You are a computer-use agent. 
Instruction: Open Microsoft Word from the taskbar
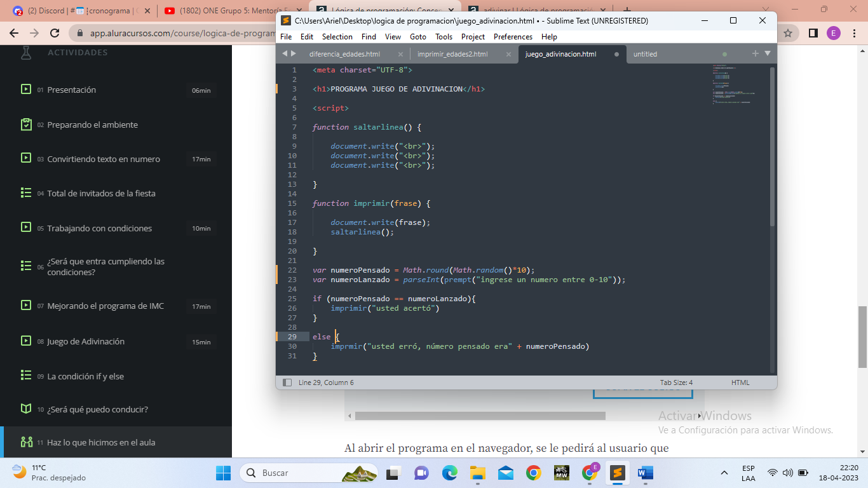pos(645,473)
